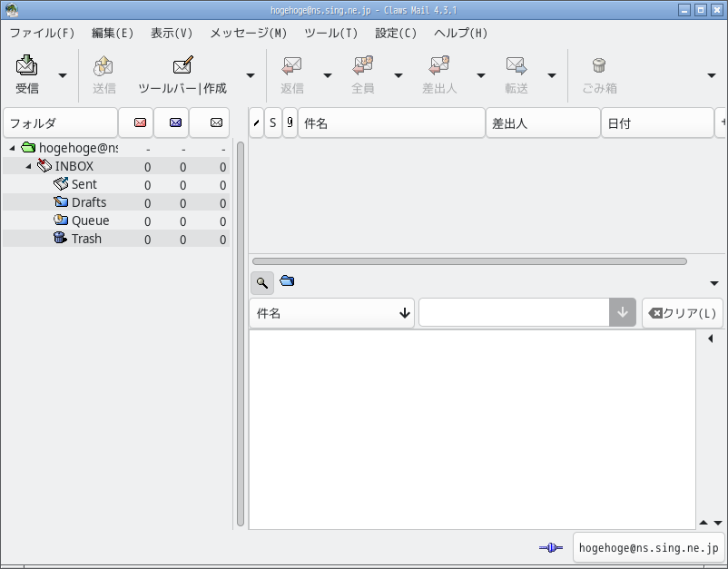Open the 編集(E) menu
The height and width of the screenshot is (569, 728).
(113, 33)
